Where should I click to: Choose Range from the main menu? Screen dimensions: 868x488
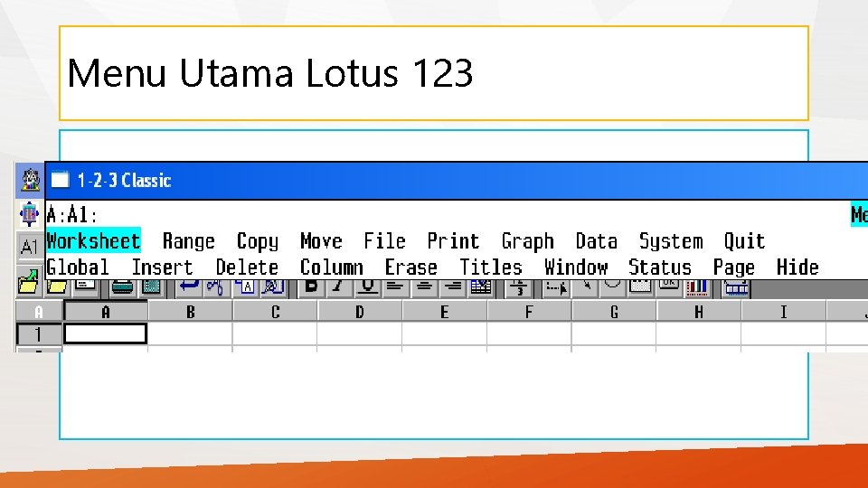189,240
